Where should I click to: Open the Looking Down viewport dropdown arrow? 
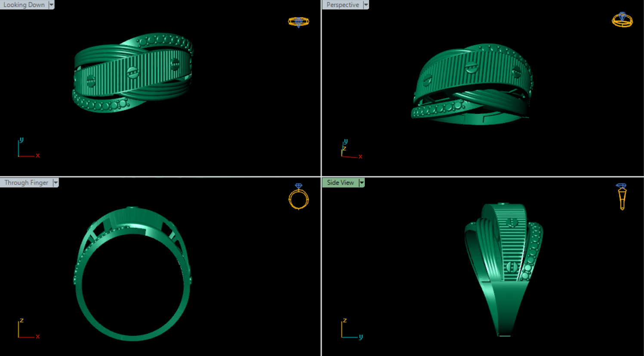[52, 5]
